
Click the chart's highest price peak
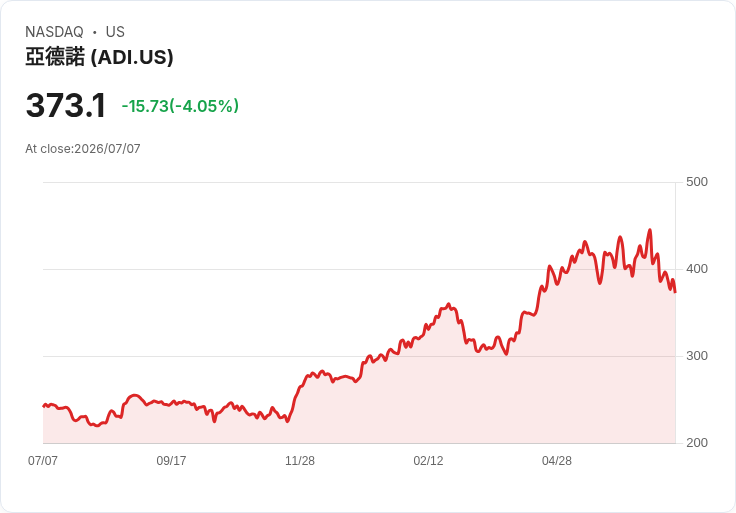click(650, 230)
